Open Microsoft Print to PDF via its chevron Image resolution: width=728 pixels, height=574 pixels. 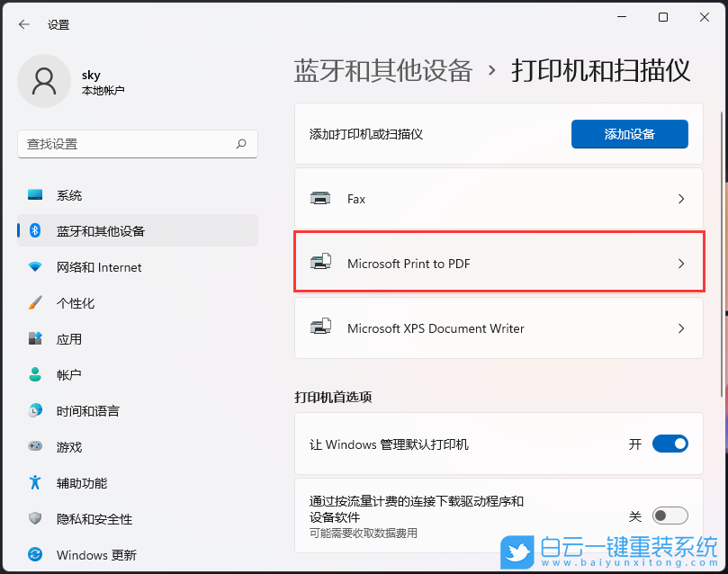point(681,264)
